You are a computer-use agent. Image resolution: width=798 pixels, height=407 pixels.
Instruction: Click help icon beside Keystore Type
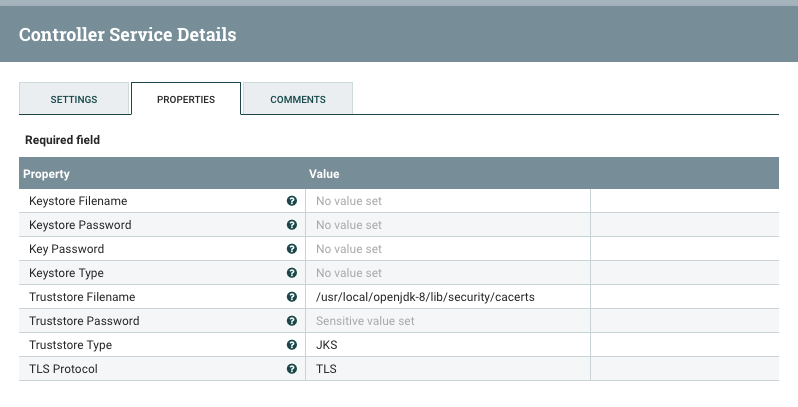292,273
